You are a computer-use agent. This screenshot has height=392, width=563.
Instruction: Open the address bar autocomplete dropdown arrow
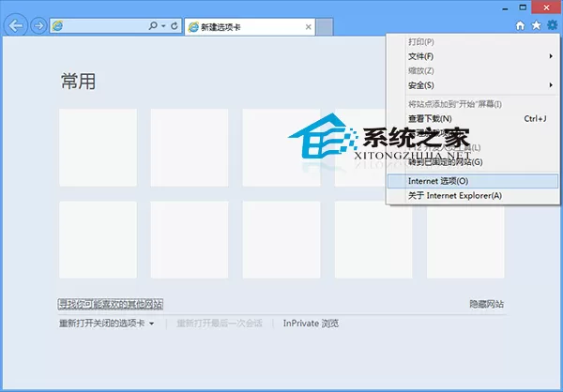(163, 26)
